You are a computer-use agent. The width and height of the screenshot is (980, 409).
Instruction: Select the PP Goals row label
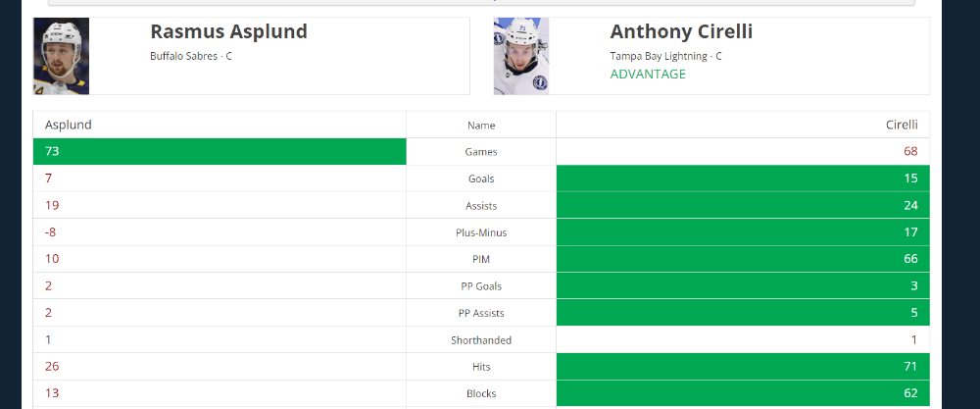[481, 286]
